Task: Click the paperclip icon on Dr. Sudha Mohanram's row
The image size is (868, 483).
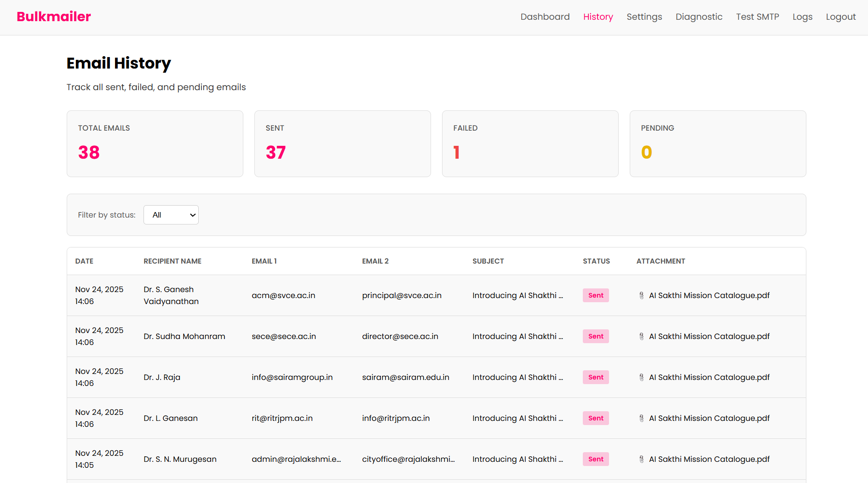Action: tap(641, 336)
